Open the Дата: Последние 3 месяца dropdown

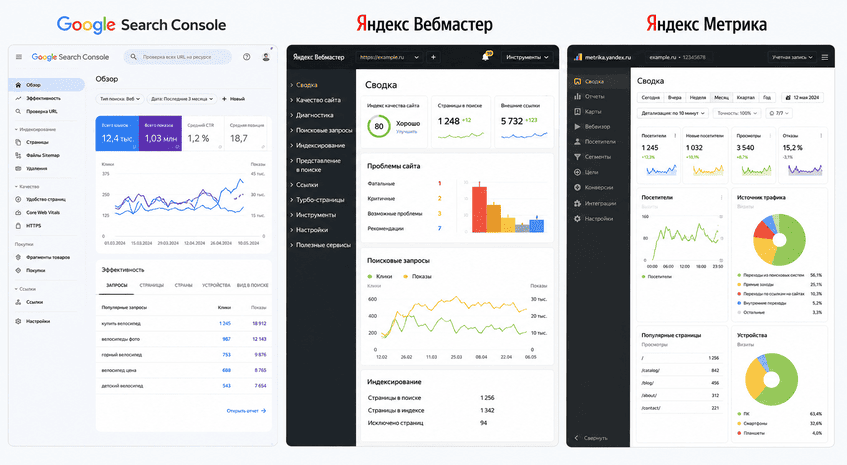[182, 99]
